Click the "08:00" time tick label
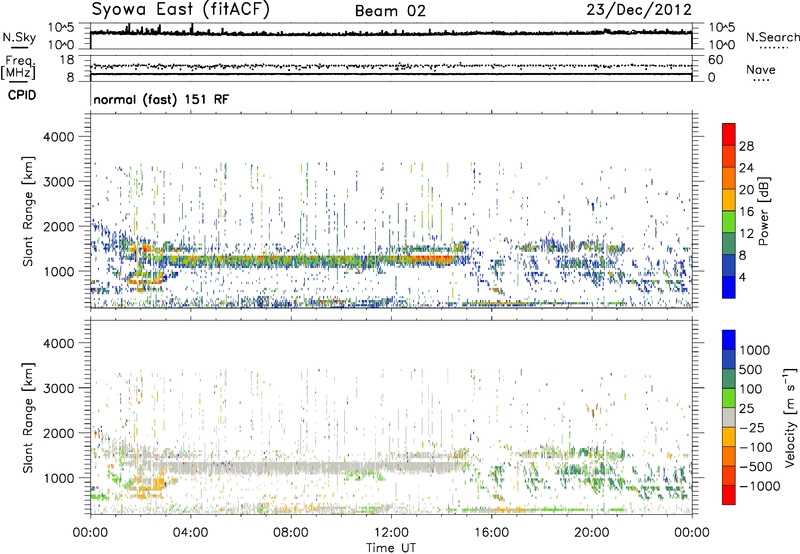This screenshot has width=800, height=554. pyautogui.click(x=291, y=533)
